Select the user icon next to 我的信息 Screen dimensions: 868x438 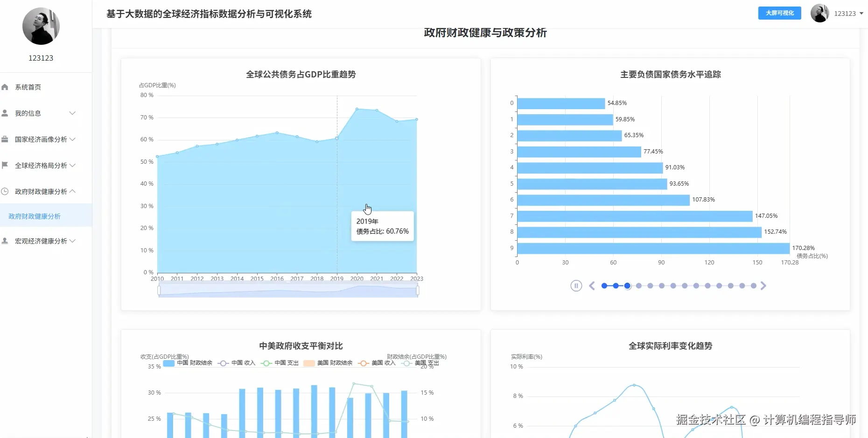[x=5, y=113]
